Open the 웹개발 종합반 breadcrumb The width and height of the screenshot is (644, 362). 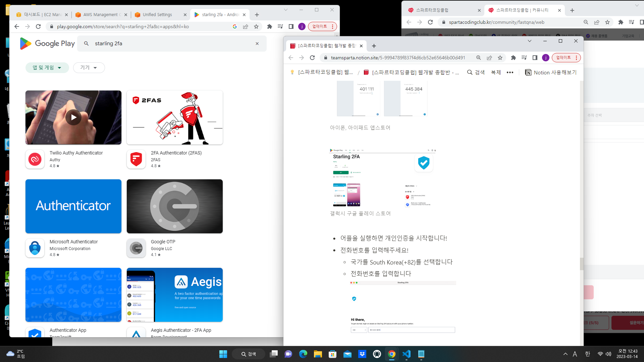pyautogui.click(x=411, y=72)
